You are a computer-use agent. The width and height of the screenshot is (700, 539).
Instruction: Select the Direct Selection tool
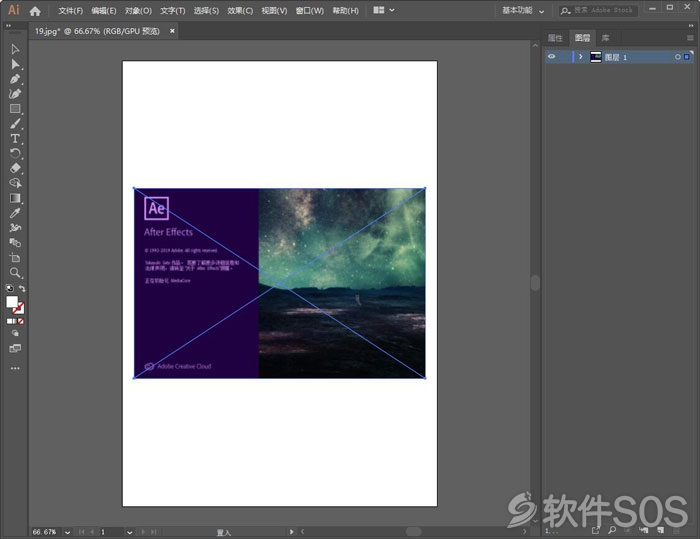coord(15,64)
